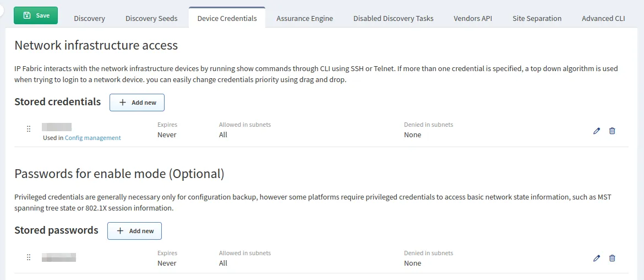Add new stored enable password
Screen dimensions: 644x280
[x=134, y=231]
